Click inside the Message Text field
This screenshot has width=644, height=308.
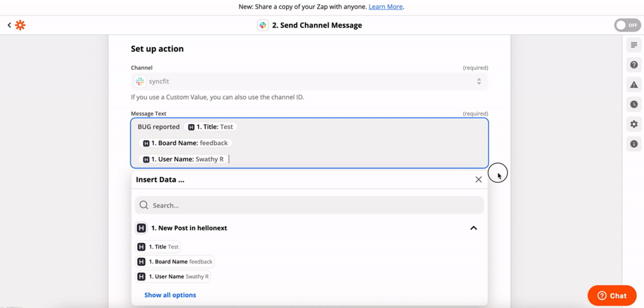[x=309, y=143]
